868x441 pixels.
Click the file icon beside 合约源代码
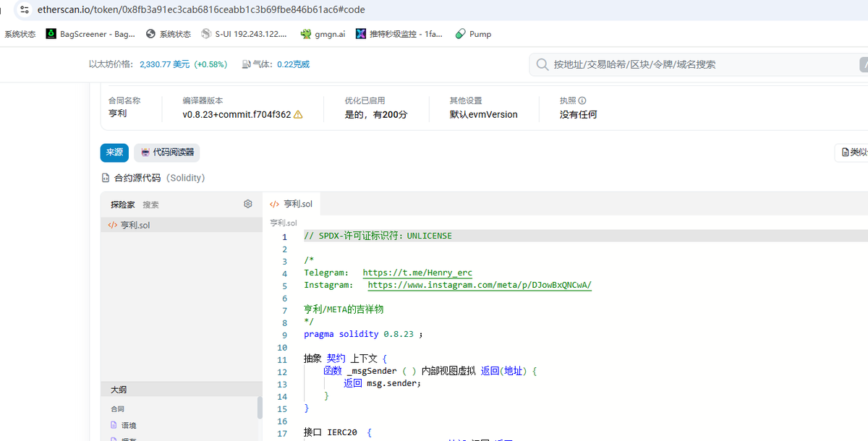(x=106, y=178)
